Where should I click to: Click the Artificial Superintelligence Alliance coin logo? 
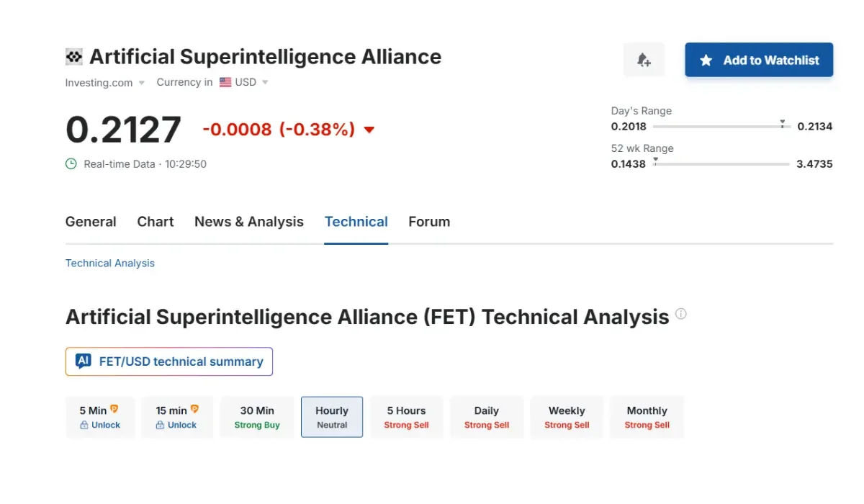[x=74, y=55]
